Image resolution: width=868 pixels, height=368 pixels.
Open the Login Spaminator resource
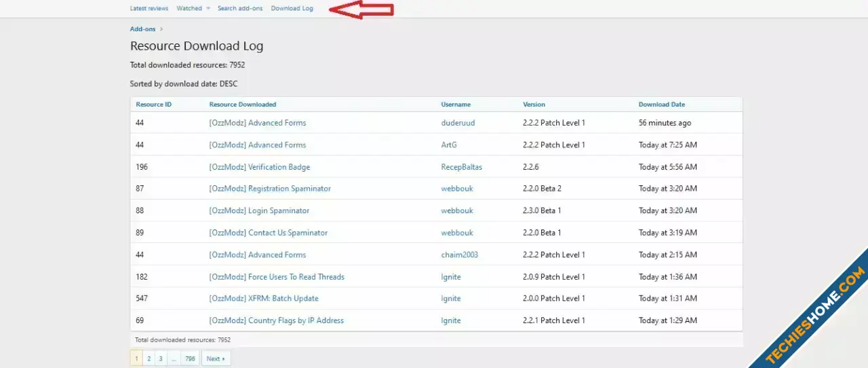259,210
